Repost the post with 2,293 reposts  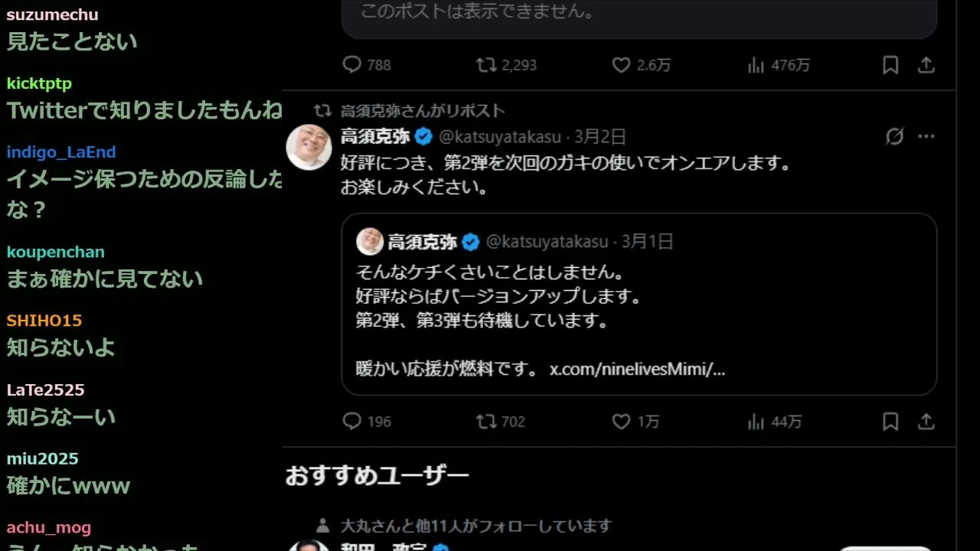pyautogui.click(x=505, y=65)
